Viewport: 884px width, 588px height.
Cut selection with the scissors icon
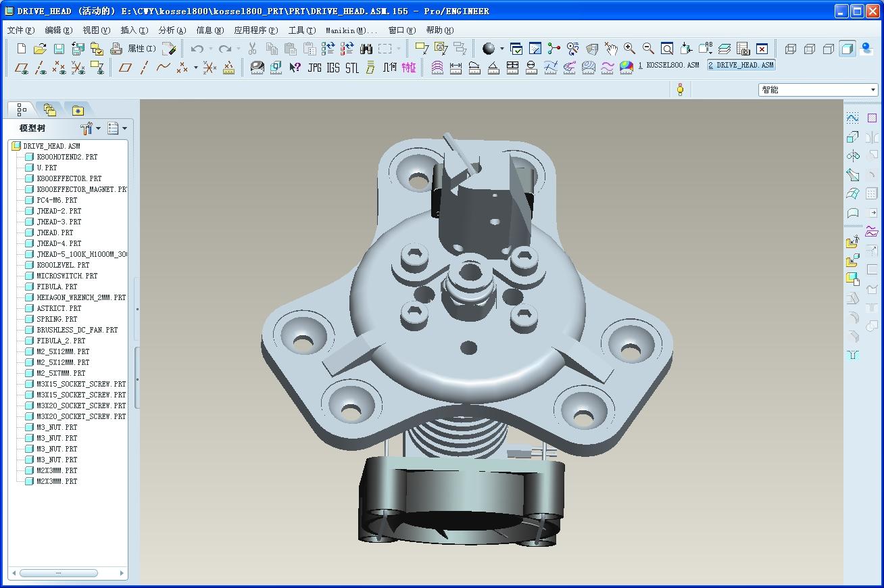[x=253, y=49]
